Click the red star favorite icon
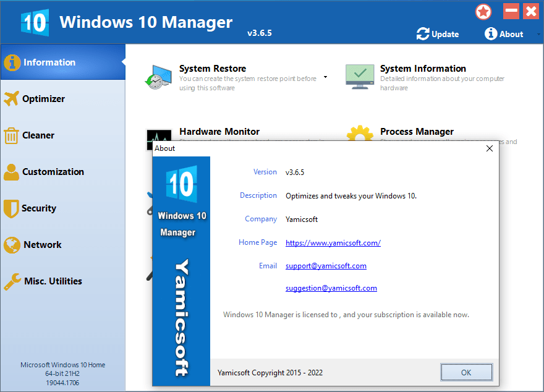Viewport: 544px width, 392px height. click(x=483, y=12)
